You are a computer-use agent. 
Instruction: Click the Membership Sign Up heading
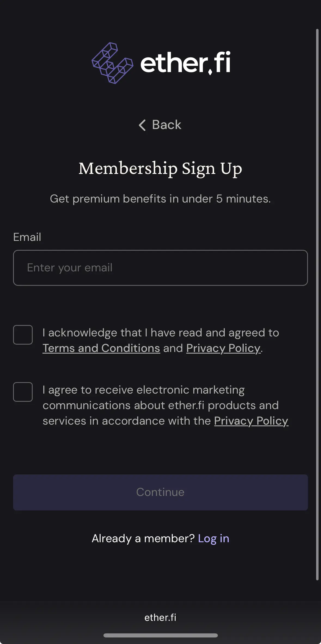point(160,168)
